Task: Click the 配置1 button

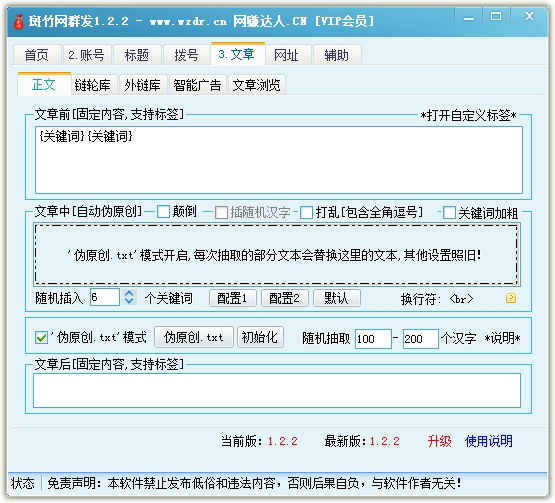Action: (x=232, y=298)
